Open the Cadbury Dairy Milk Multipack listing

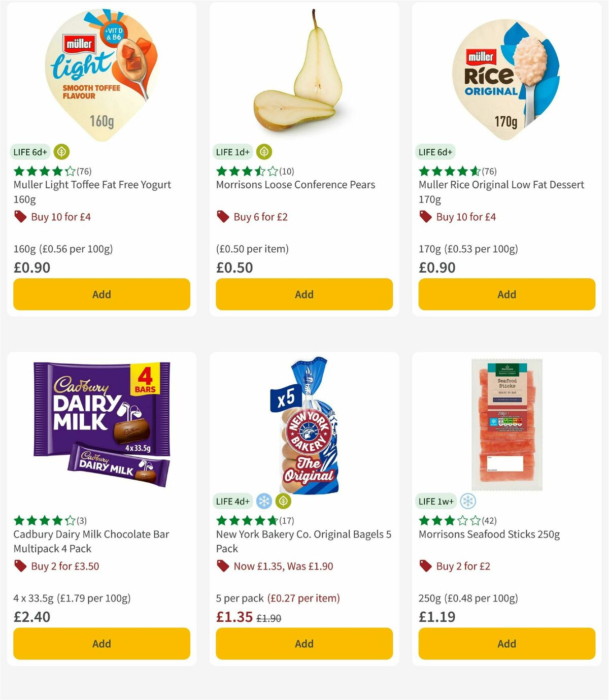point(91,541)
